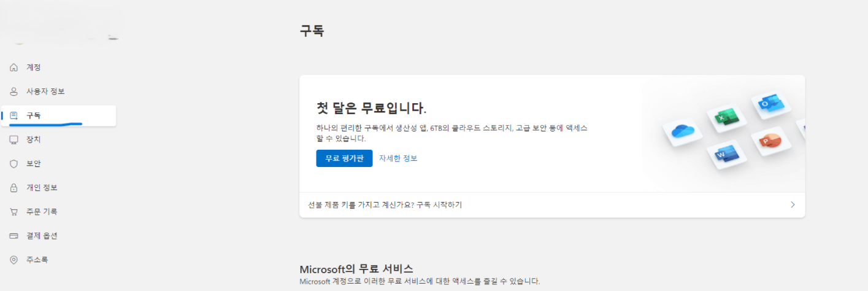Image resolution: width=868 pixels, height=291 pixels.
Task: Click the home icon beside 계정
Action: [x=14, y=68]
